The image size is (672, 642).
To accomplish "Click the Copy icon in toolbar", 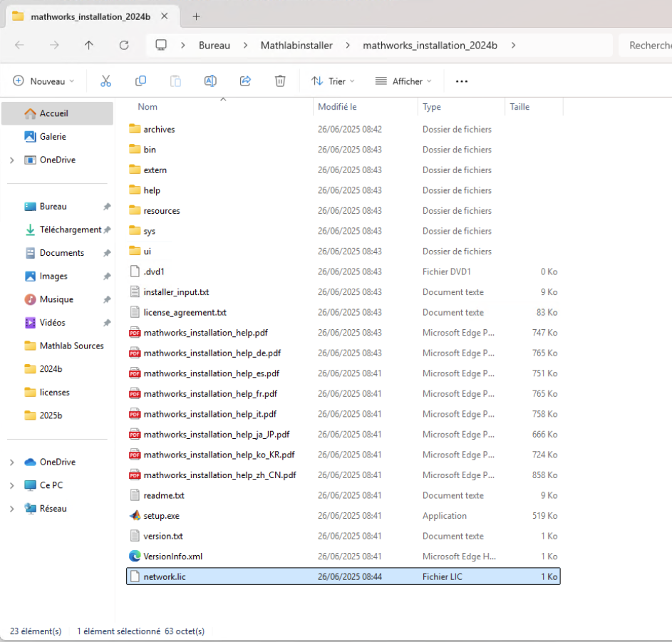I will [x=140, y=81].
